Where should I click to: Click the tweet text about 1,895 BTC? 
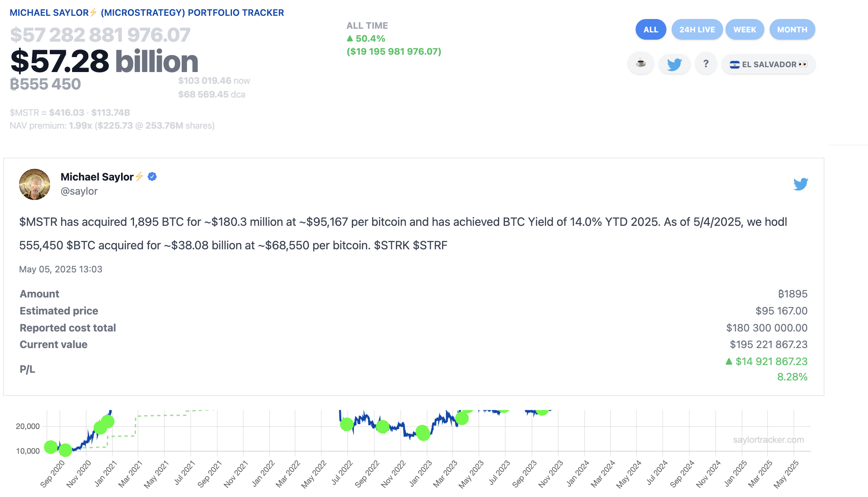pyautogui.click(x=403, y=234)
